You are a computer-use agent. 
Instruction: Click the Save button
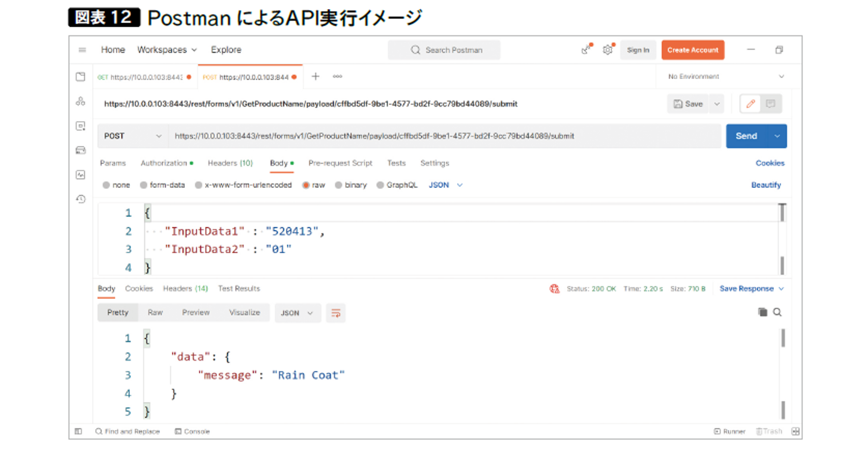688,104
